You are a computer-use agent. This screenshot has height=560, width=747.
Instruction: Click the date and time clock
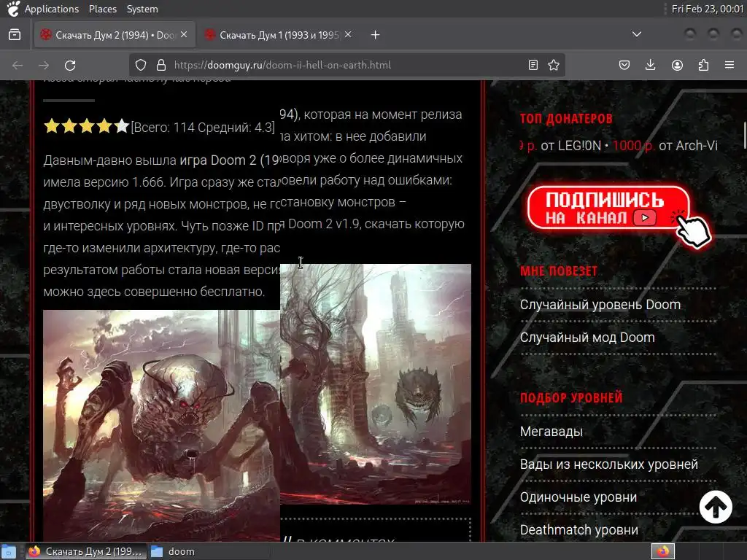[x=707, y=9]
